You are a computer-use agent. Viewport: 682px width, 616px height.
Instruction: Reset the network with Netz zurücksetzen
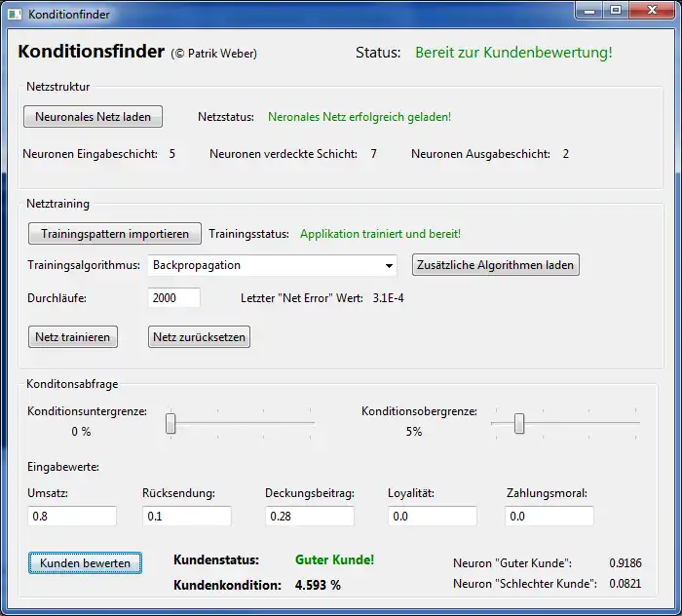(x=199, y=337)
